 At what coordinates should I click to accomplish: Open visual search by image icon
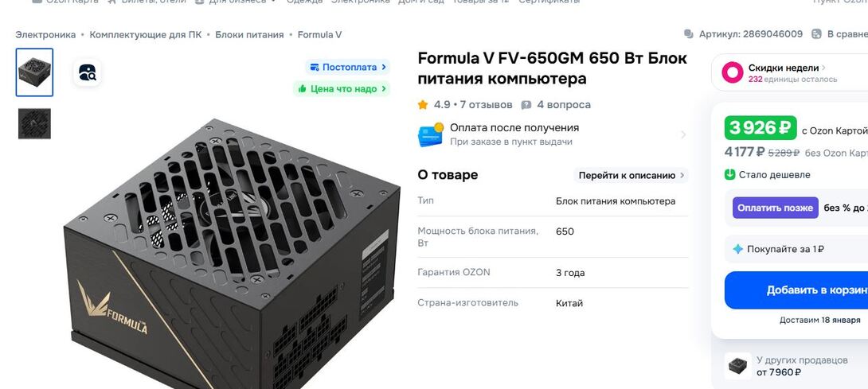87,72
